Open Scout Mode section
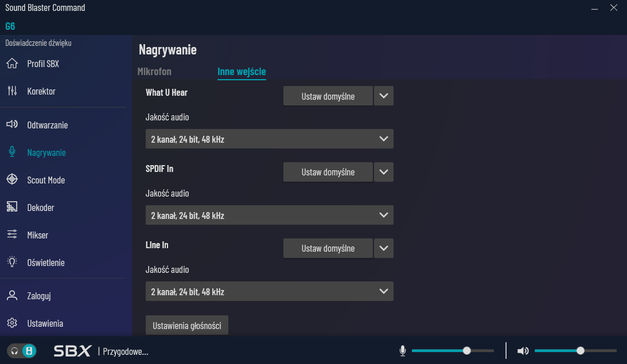Screen dimensions: 627x364 (x=46, y=180)
